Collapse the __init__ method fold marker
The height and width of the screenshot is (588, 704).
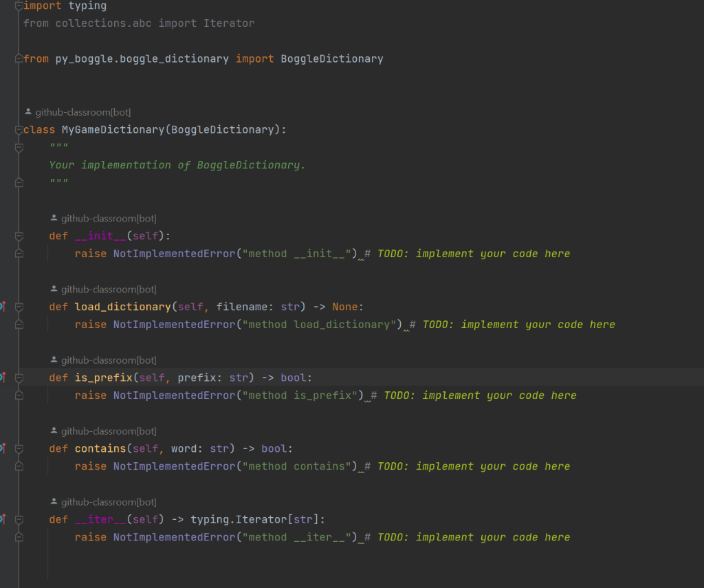point(19,237)
